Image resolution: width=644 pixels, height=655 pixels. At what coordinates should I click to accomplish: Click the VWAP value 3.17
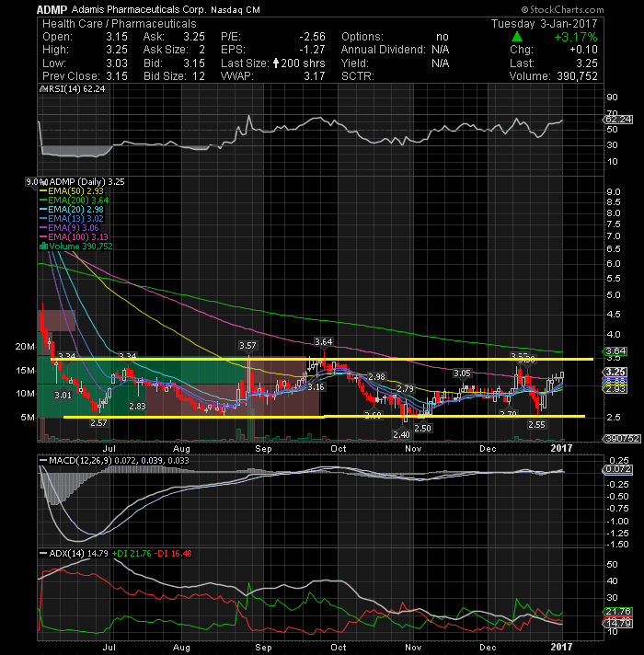click(314, 76)
